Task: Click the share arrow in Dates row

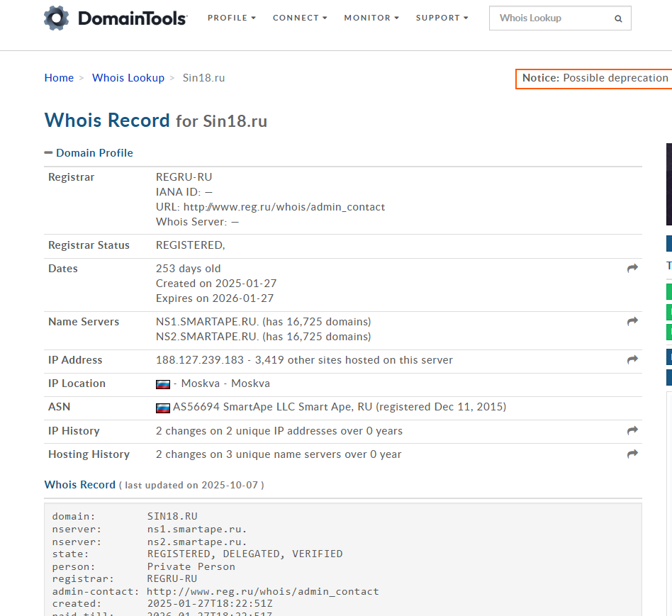Action: pos(632,269)
